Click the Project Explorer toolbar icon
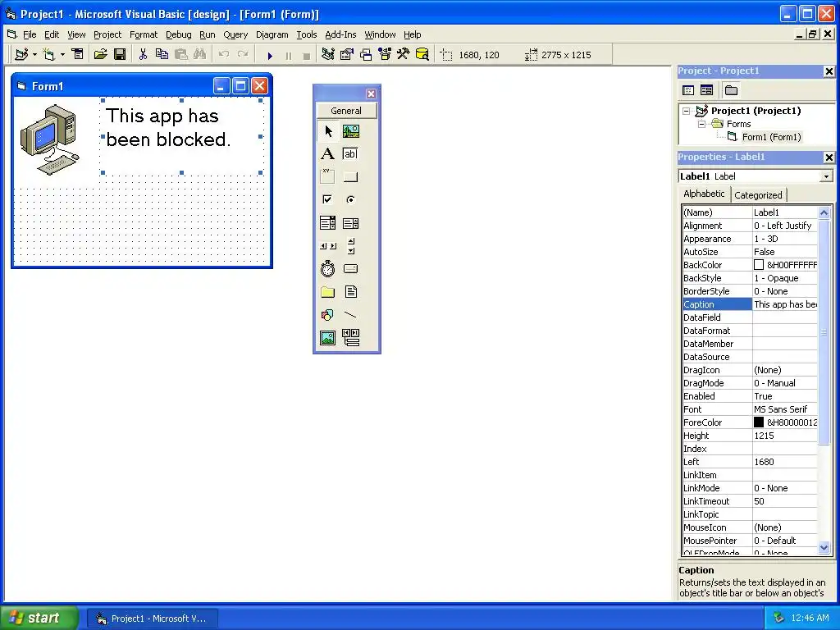 [x=328, y=55]
